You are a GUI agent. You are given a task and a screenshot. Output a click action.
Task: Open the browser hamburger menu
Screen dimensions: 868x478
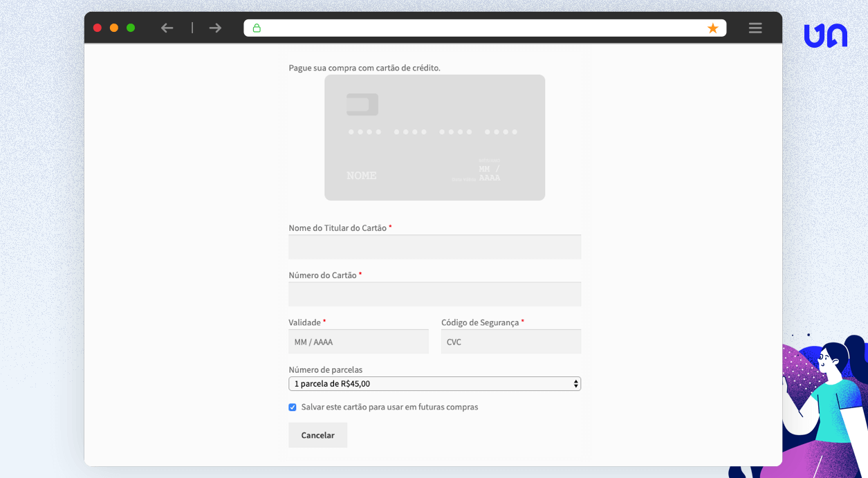tap(755, 28)
